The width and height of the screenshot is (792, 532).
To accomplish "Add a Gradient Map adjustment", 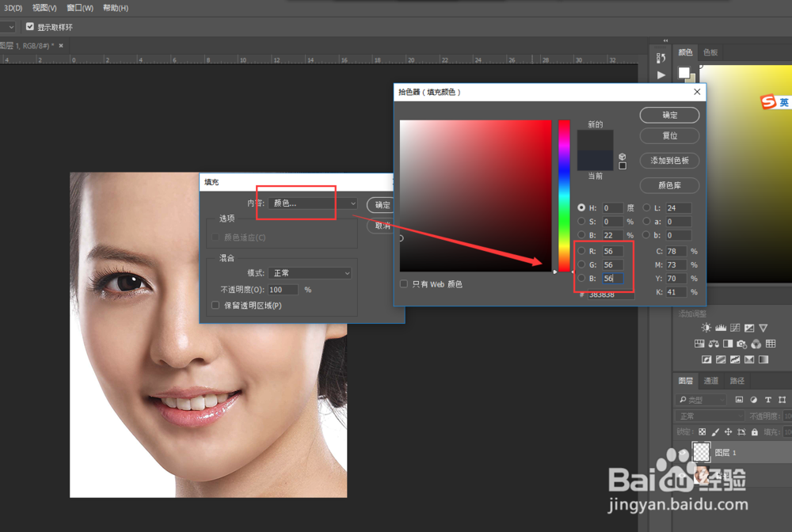I will click(x=763, y=359).
